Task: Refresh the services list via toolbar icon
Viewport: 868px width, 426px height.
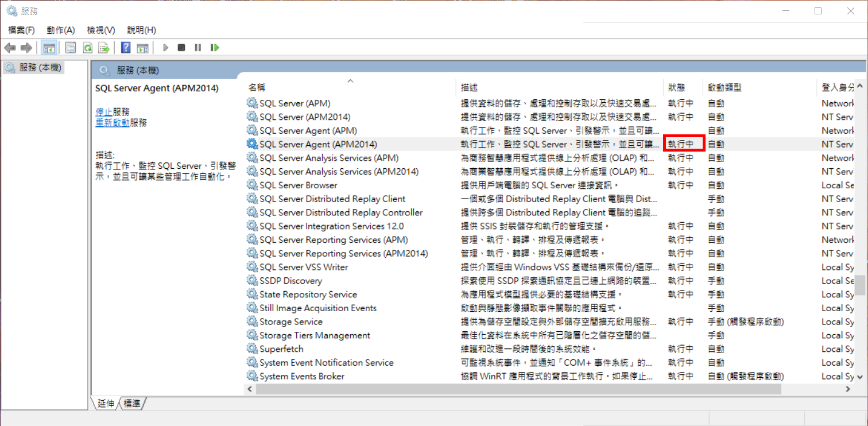Action: [87, 48]
